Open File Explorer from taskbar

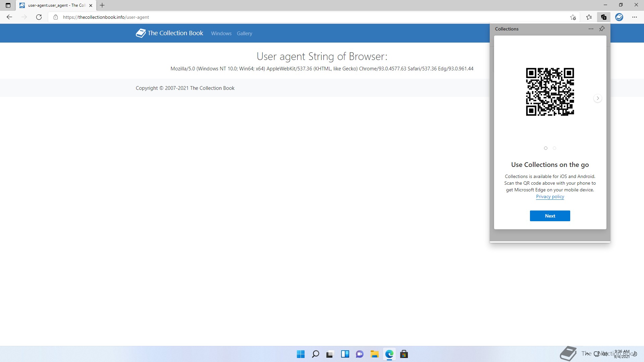(x=374, y=354)
